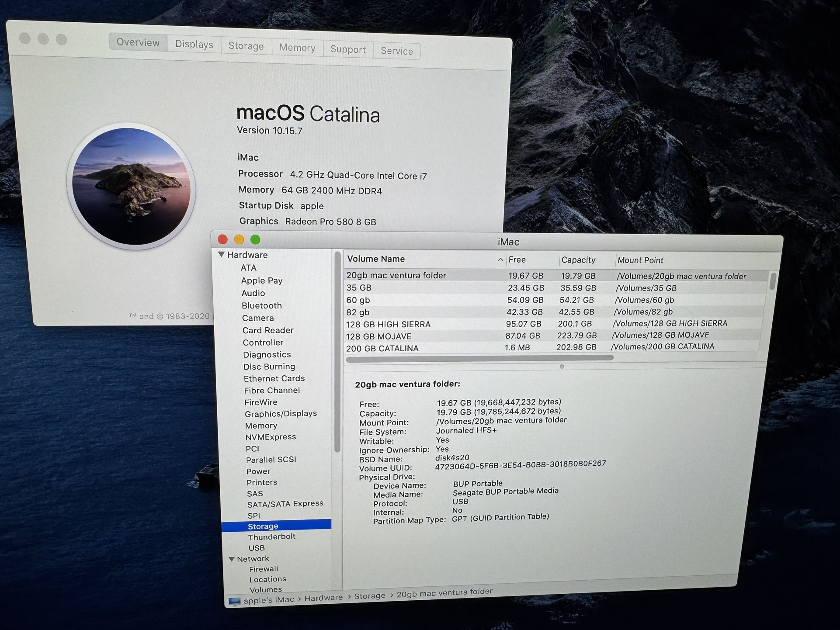Image resolution: width=840 pixels, height=630 pixels.
Task: Select the 60 gb volume row
Action: pyautogui.click(x=554, y=300)
